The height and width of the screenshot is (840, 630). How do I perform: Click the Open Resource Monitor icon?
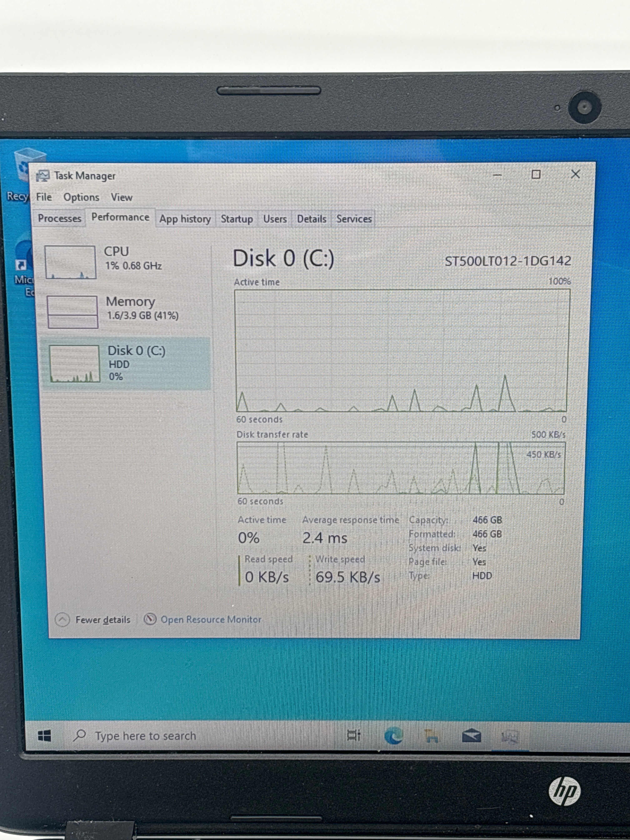coord(150,619)
